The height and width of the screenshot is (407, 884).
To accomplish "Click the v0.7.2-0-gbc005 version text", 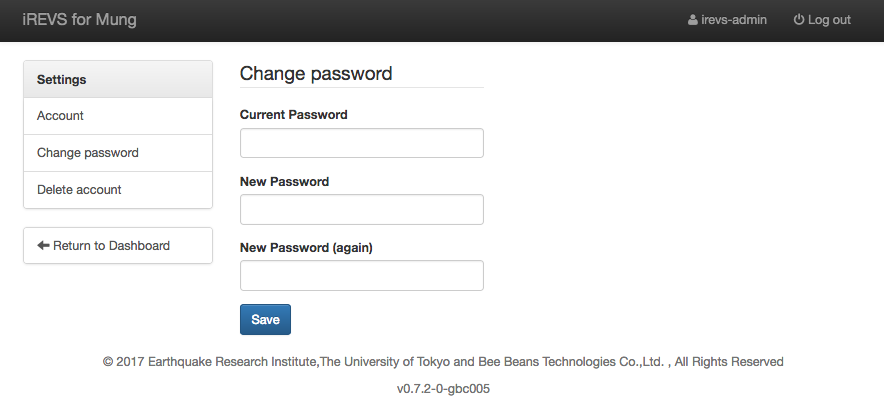I will [x=443, y=388].
